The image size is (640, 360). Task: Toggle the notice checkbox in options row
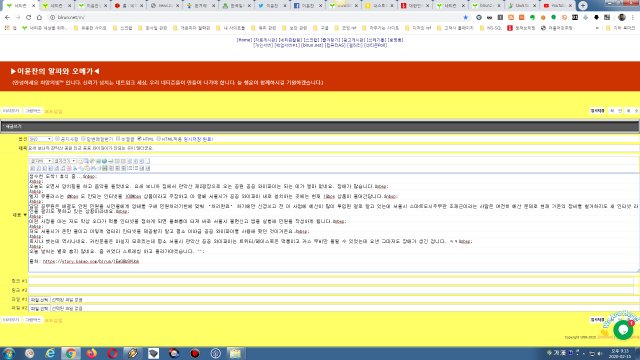tap(58, 139)
